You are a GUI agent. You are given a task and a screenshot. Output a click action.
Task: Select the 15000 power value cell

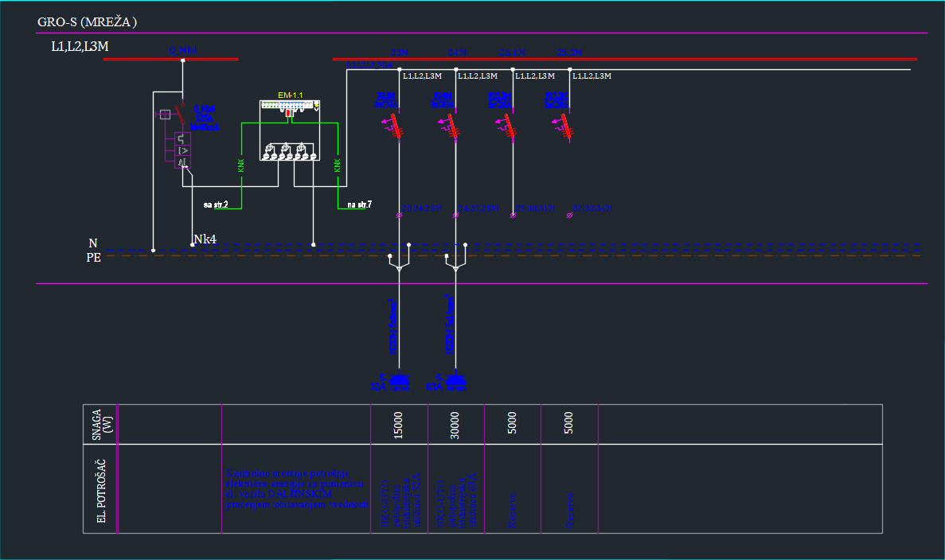point(399,425)
